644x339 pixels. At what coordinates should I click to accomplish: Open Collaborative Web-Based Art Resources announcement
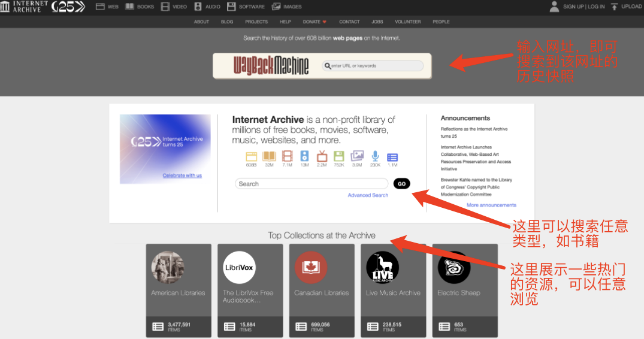click(x=476, y=158)
